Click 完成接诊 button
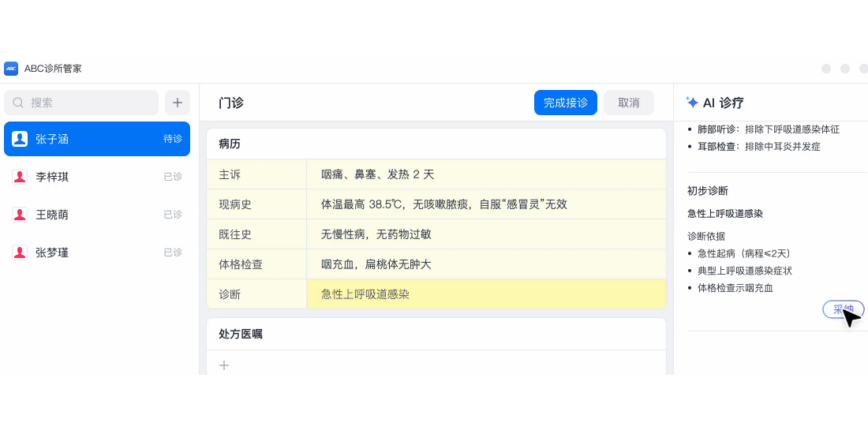Viewport: 868px width, 434px height. (x=565, y=103)
